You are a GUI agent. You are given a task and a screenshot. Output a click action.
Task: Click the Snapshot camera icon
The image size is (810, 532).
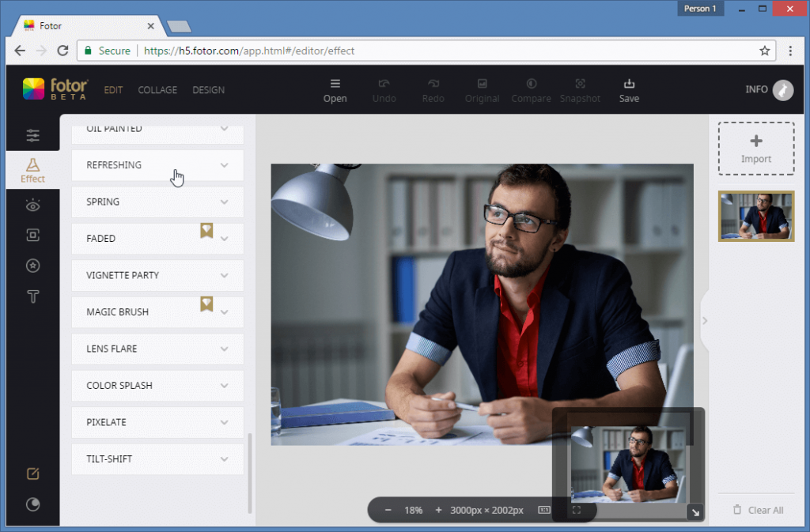point(580,89)
